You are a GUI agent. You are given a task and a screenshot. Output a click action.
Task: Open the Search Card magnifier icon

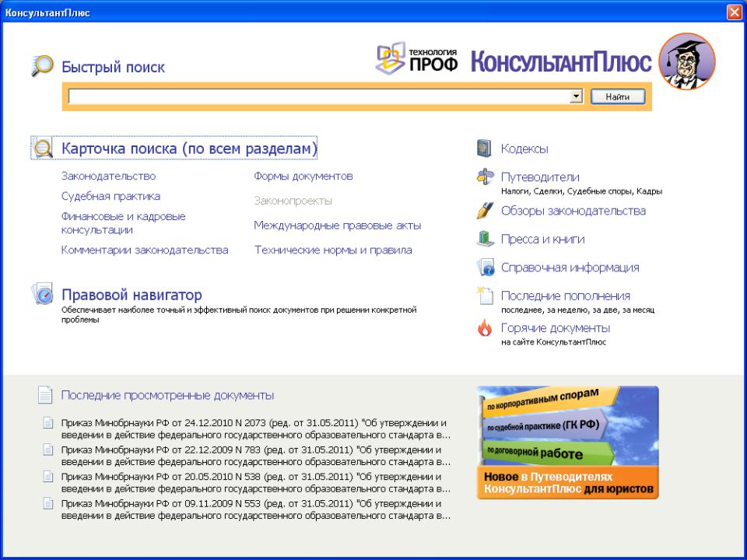[x=42, y=148]
